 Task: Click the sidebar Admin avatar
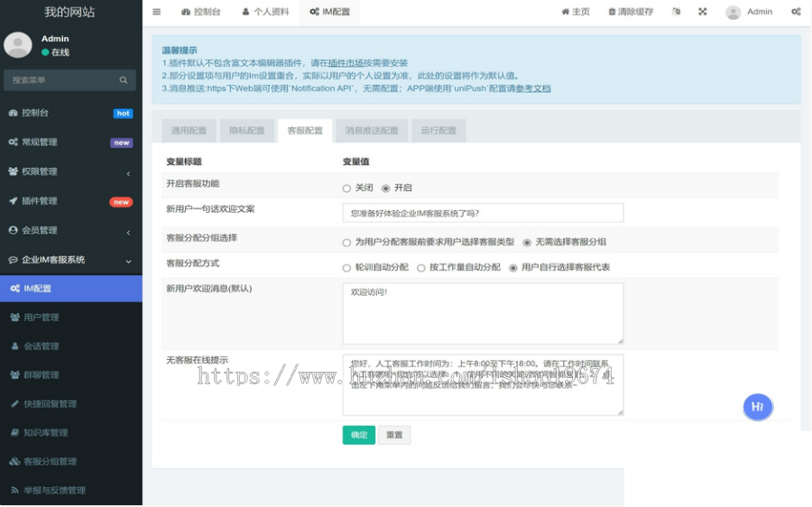point(18,44)
